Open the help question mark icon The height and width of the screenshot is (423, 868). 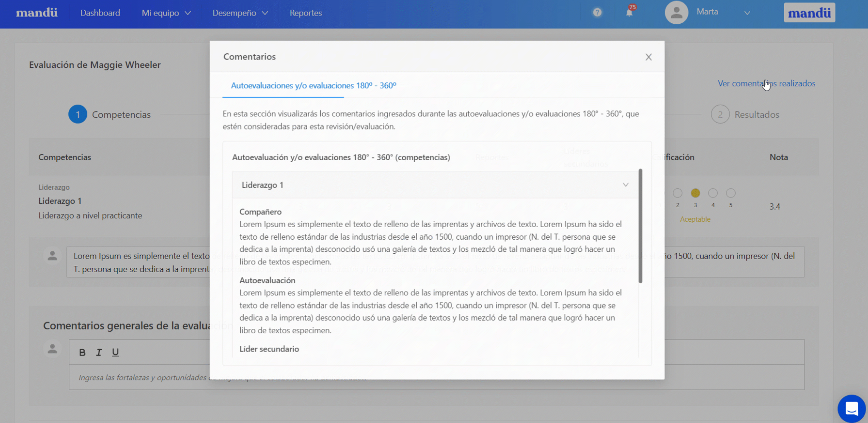click(x=597, y=13)
